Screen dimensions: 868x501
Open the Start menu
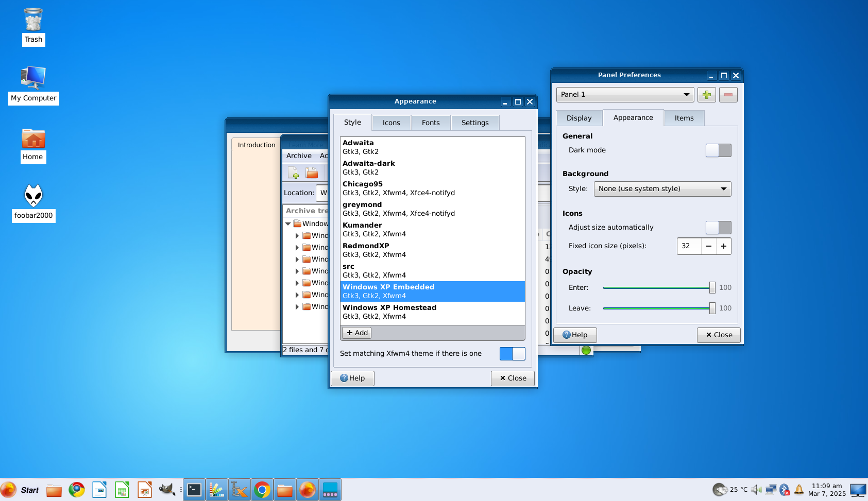[x=21, y=490]
